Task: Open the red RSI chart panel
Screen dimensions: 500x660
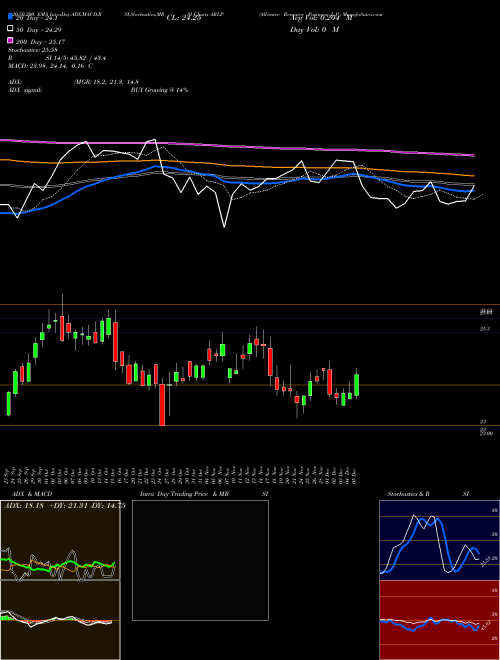Action: pos(439,620)
